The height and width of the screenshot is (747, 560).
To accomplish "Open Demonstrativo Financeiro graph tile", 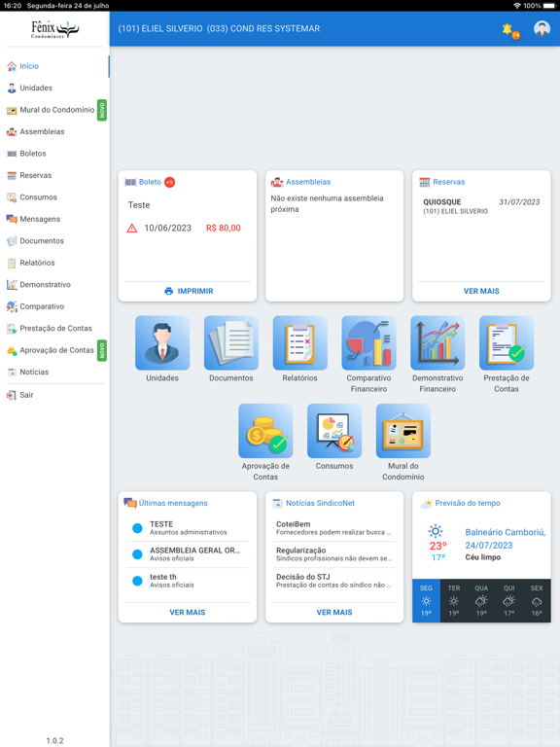I will 437,342.
